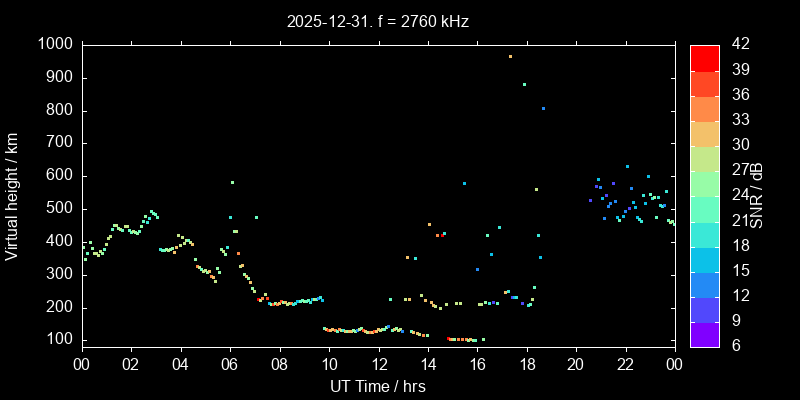The width and height of the screenshot is (800, 400).
Task: Click the 18 hour x-axis tick label
Action: coord(526,366)
